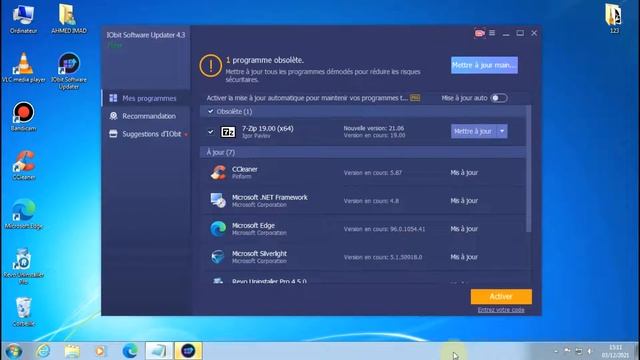Follow the Entrez votre code link
Viewport: 640px width, 360px height.
(501, 310)
